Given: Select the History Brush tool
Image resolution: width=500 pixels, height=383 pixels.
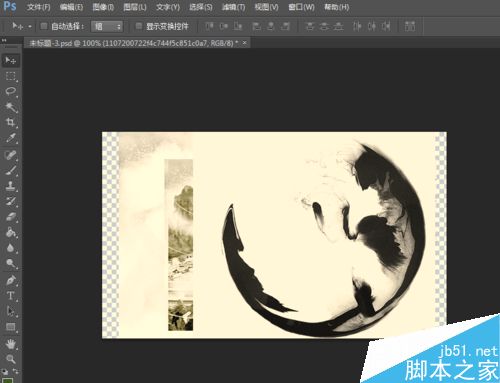Looking at the screenshot, I should point(11,201).
